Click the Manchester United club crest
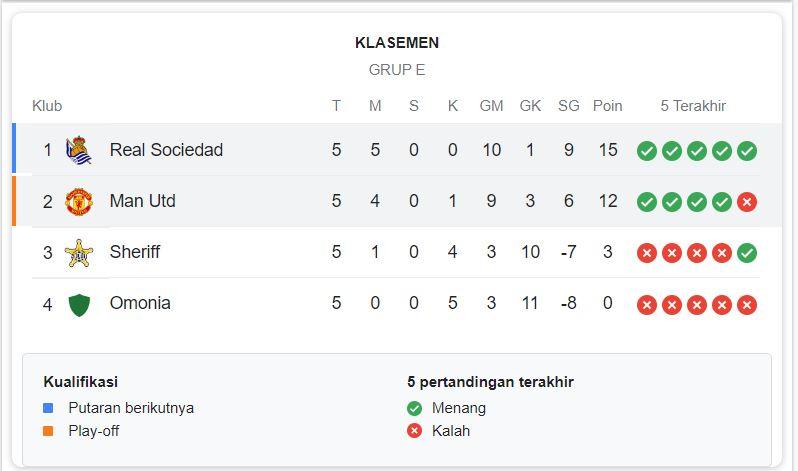798x471 pixels. pyautogui.click(x=79, y=201)
